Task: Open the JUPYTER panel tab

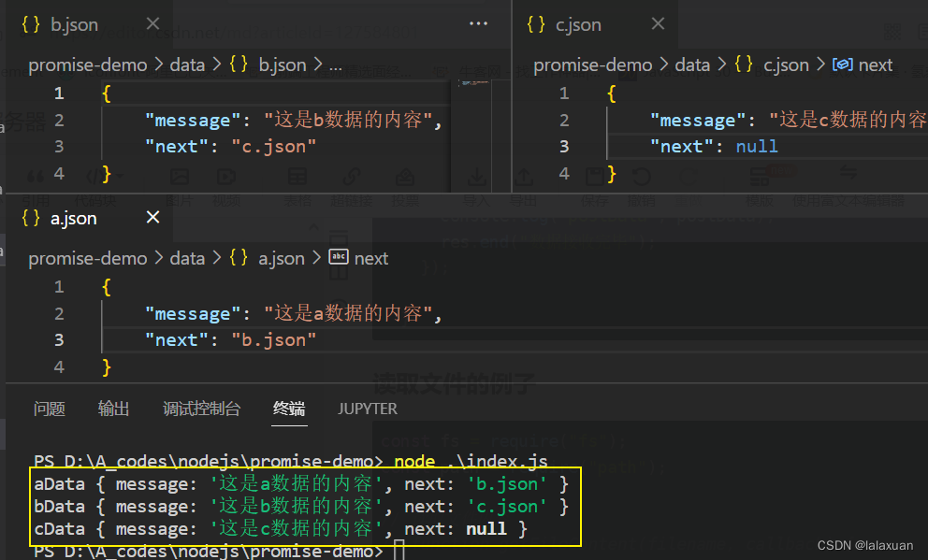Action: [368, 409]
